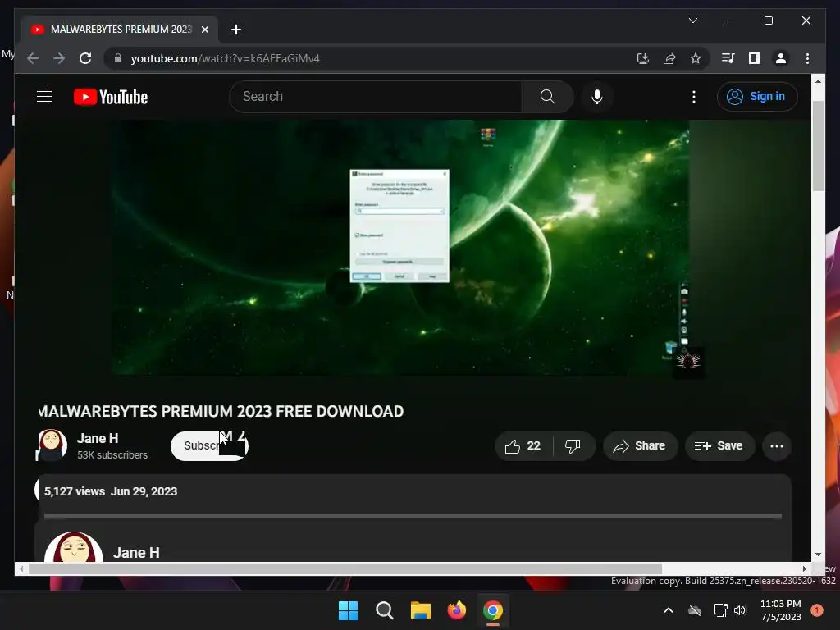Open Jane H channel name link

(98, 438)
